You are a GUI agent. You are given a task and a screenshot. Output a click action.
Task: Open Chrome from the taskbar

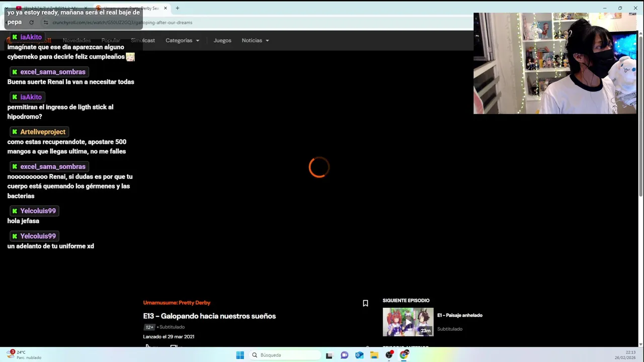click(405, 355)
